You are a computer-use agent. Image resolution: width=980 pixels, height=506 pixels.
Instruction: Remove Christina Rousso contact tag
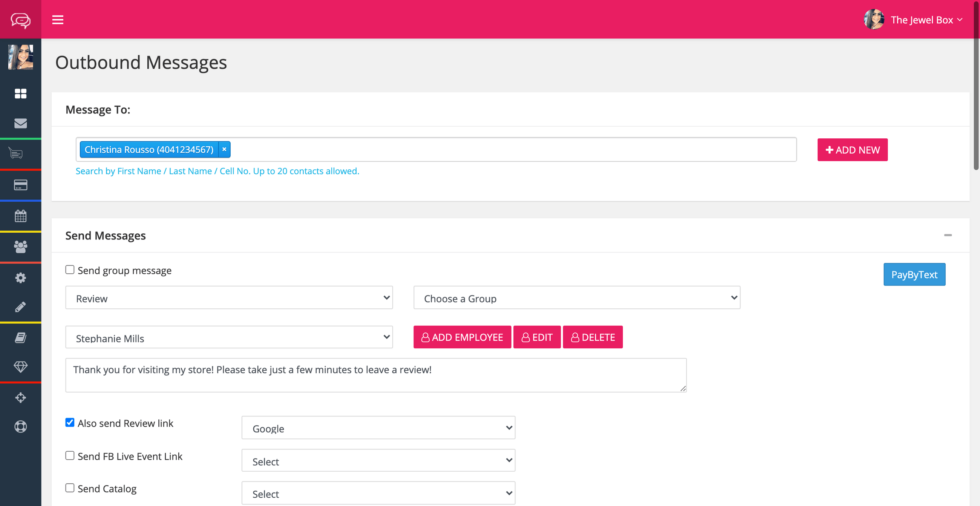[224, 150]
